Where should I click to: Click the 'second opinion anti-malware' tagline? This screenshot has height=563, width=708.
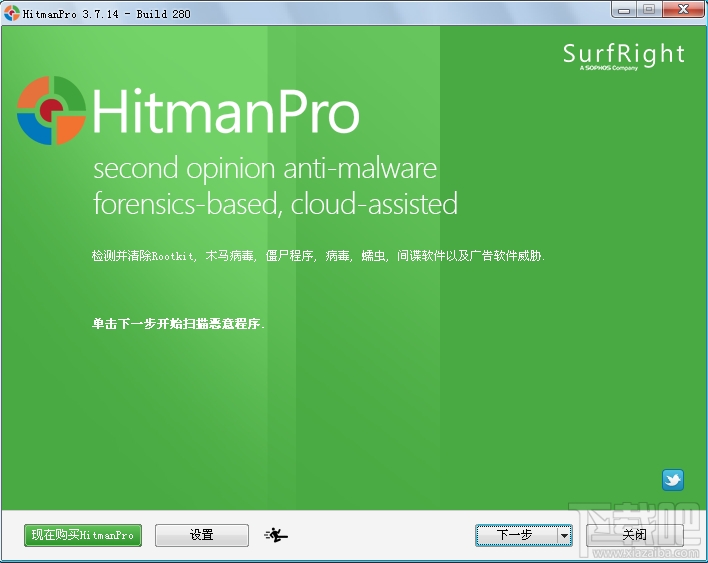coord(265,168)
